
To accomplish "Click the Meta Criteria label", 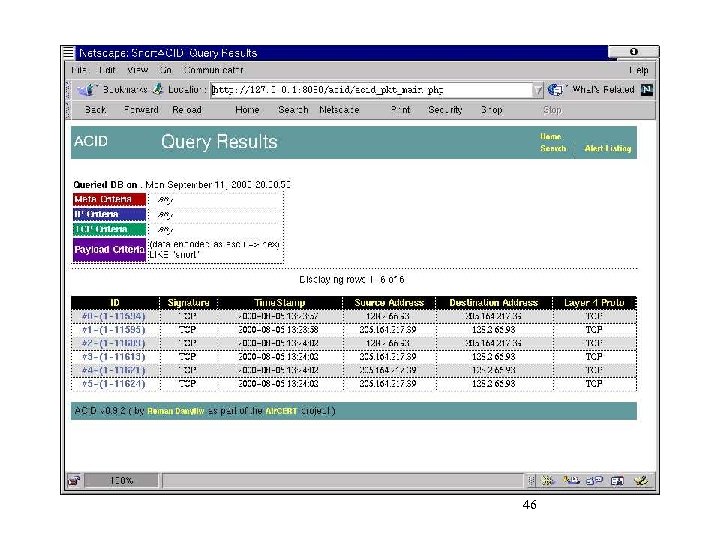I will coord(109,199).
